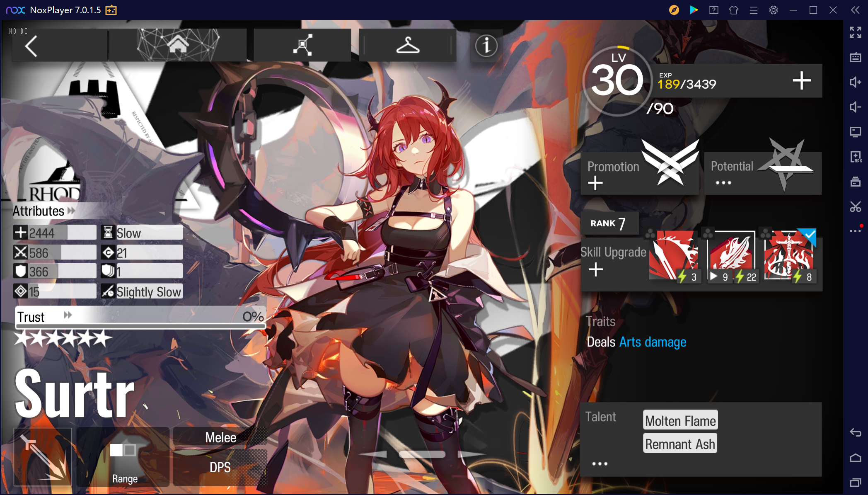Increase volume from the sidebar
This screenshot has width=868, height=495.
856,82
